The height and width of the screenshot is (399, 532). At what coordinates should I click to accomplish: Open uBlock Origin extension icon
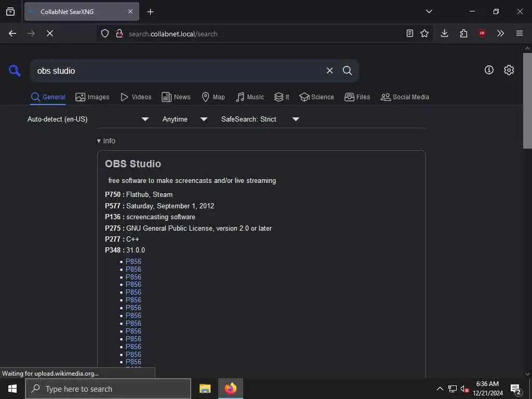point(482,33)
